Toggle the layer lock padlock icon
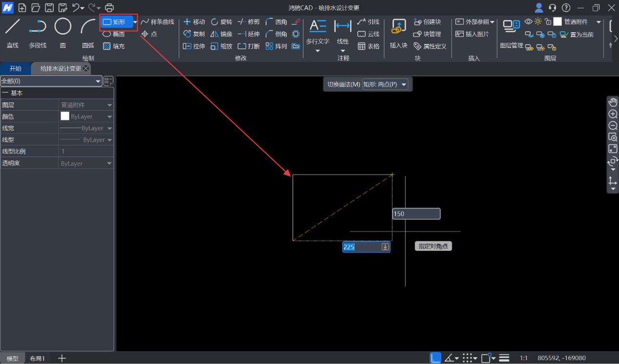The height and width of the screenshot is (364, 619). coord(548,22)
